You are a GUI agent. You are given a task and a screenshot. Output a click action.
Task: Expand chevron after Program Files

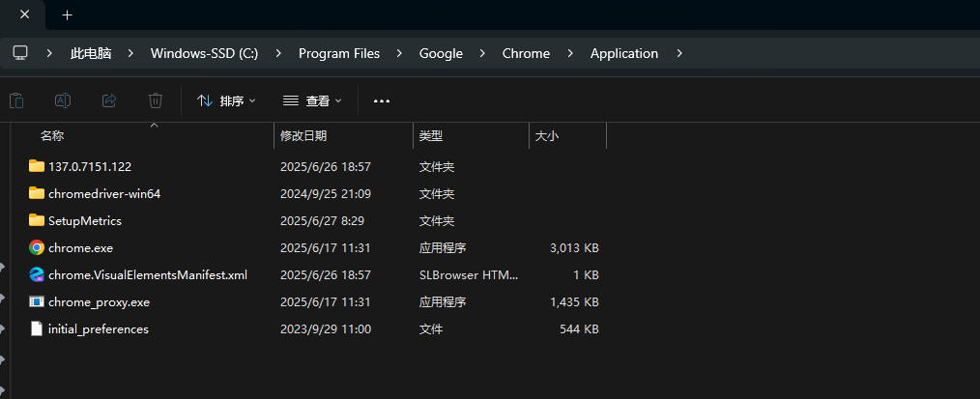point(399,54)
